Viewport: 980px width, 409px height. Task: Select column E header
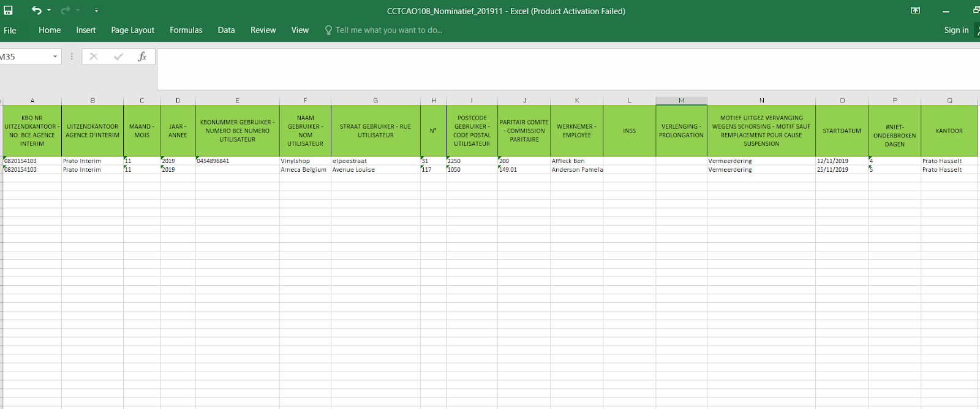(x=238, y=101)
